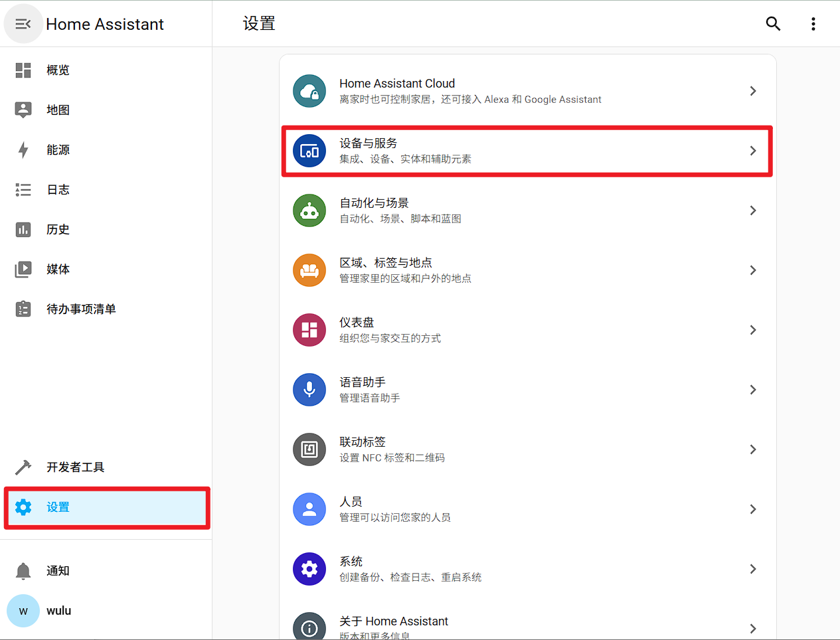The width and height of the screenshot is (840, 640).
Task: Click the Tags (联动标签) NFC icon
Action: 309,449
